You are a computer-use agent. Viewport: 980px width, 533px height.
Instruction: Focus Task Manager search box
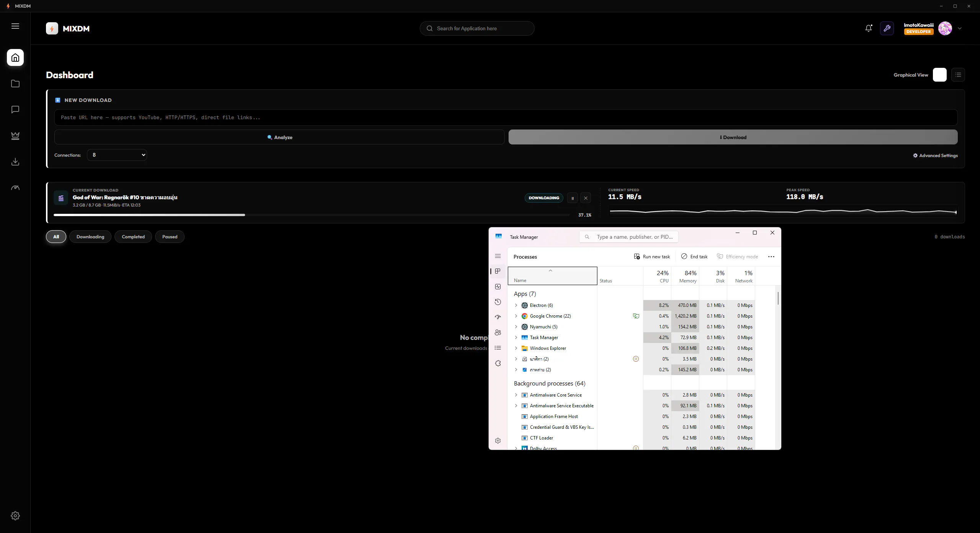(629, 237)
